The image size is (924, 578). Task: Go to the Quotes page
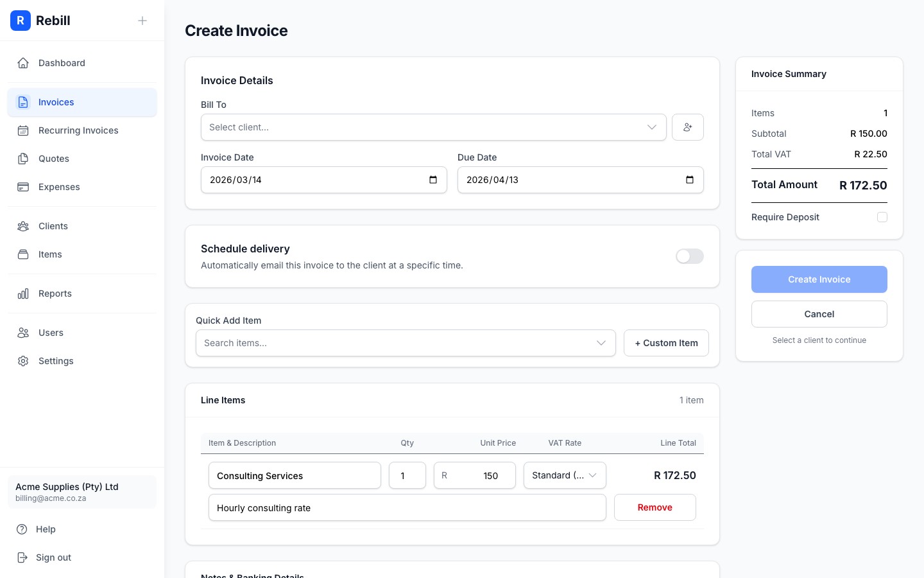[54, 159]
